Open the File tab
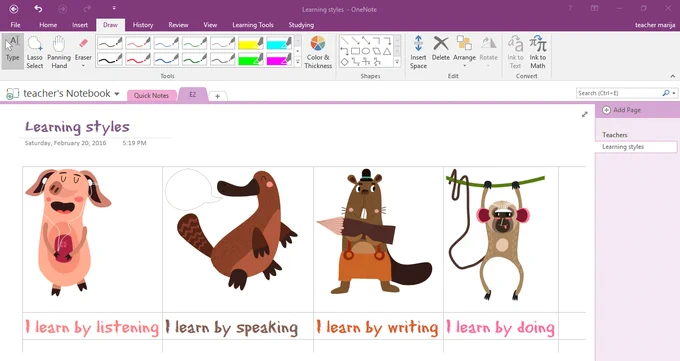 click(15, 25)
